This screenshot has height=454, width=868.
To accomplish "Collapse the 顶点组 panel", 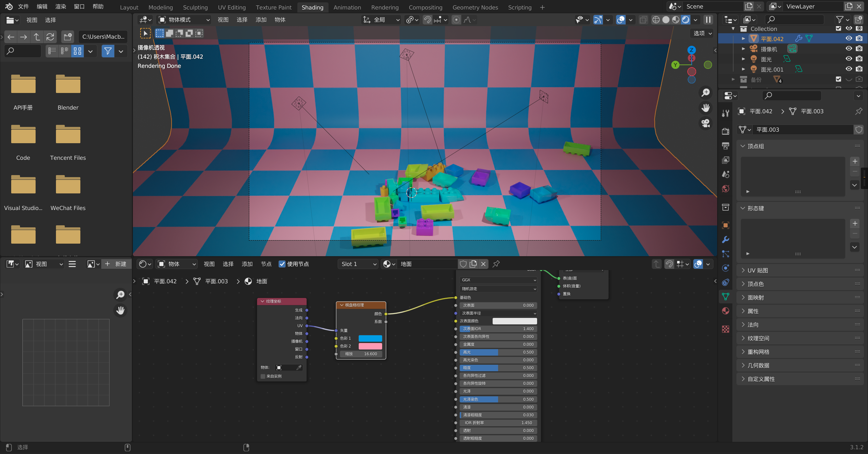I will coord(800,146).
